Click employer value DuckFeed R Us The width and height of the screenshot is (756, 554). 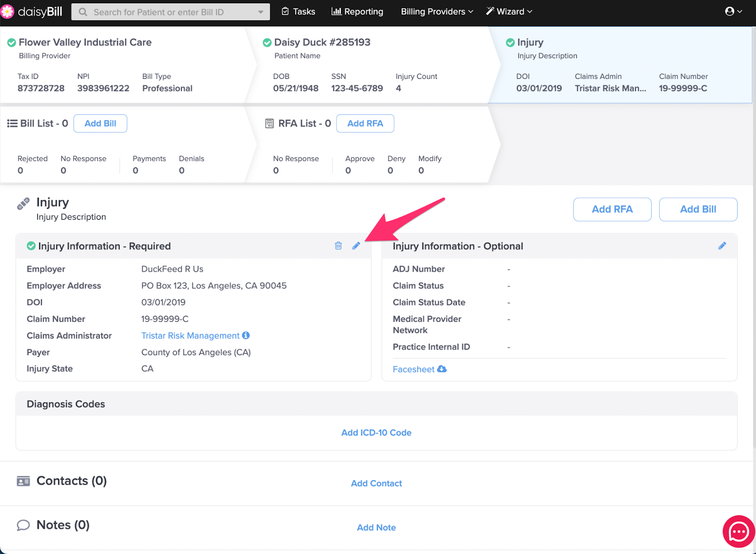tap(172, 269)
